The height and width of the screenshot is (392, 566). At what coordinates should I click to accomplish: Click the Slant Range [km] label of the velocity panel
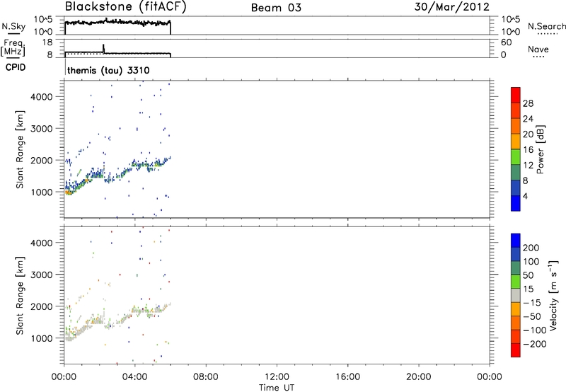[20, 296]
